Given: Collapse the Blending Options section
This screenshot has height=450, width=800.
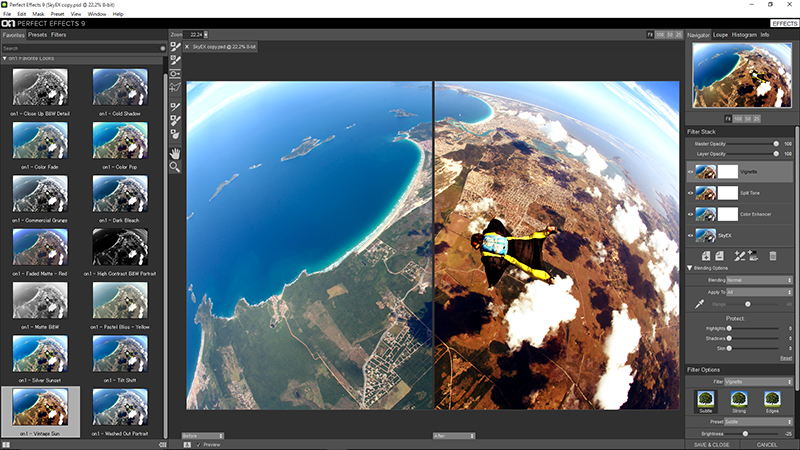Looking at the screenshot, I should tap(690, 268).
